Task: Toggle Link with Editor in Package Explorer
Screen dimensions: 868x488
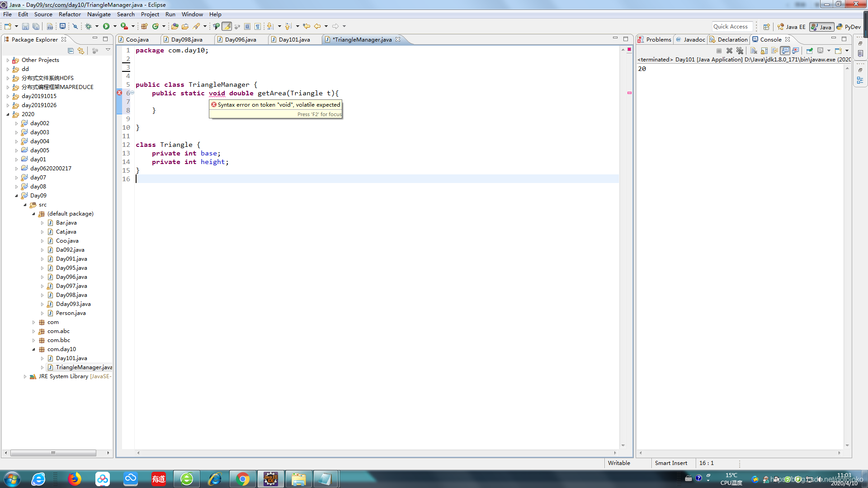Action: 80,51
